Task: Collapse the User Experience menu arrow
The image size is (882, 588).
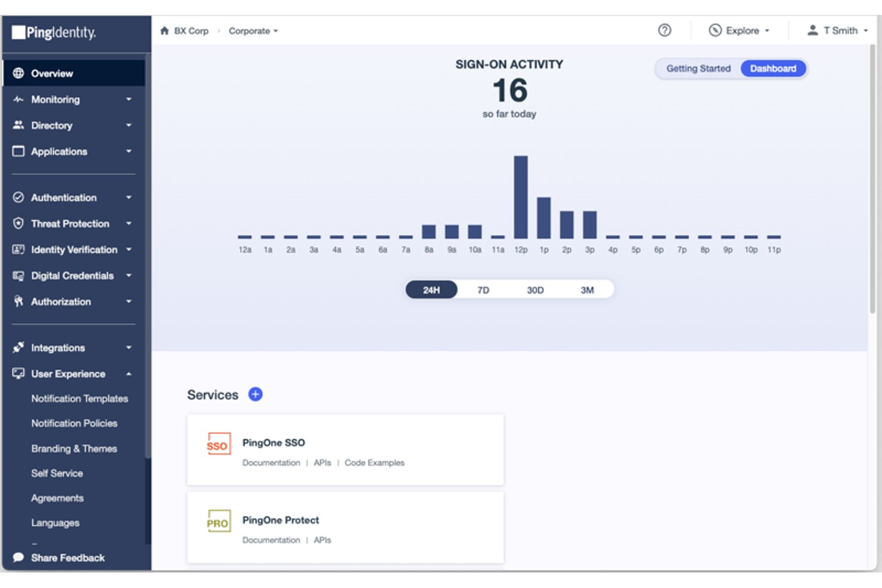Action: pos(129,374)
